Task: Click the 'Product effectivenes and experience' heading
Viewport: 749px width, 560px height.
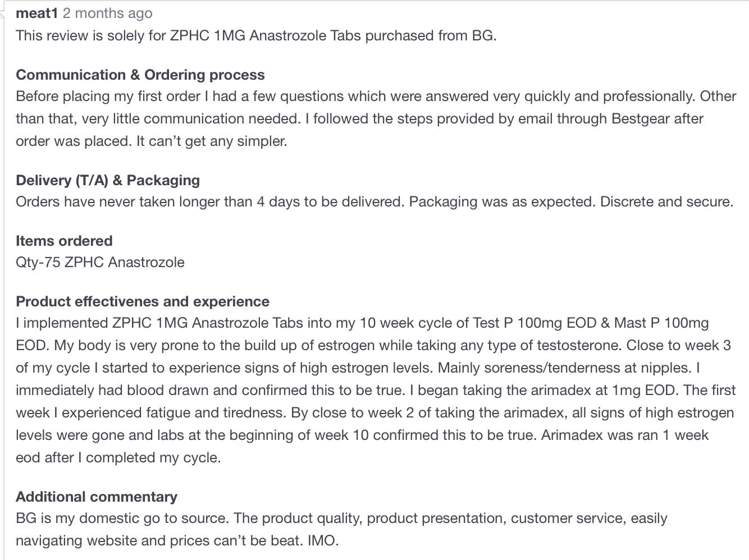Action: pos(143,301)
